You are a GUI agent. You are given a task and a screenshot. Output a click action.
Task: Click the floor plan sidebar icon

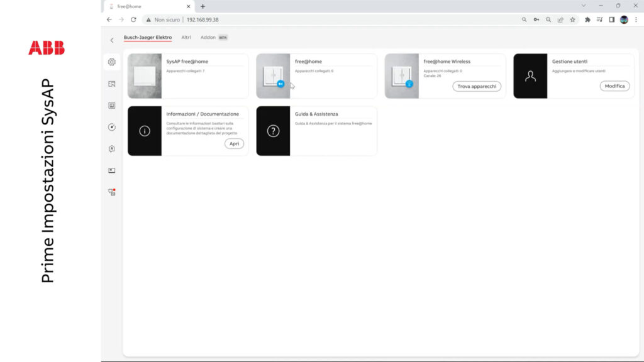click(112, 84)
